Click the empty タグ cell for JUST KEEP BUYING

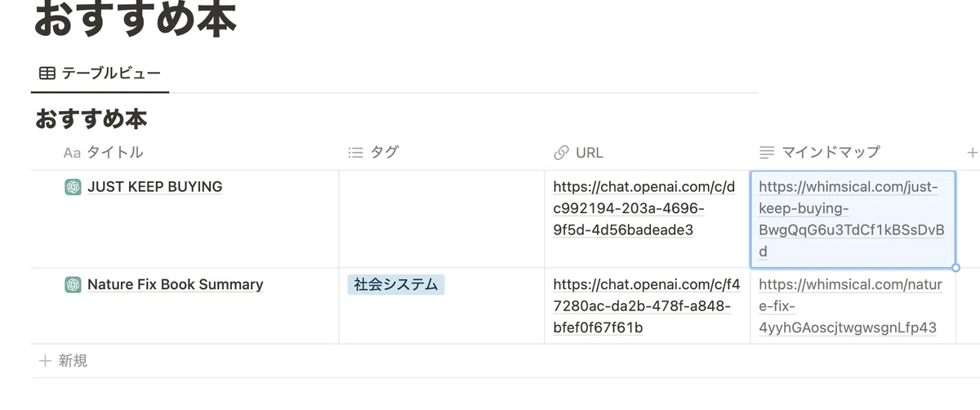(x=442, y=219)
